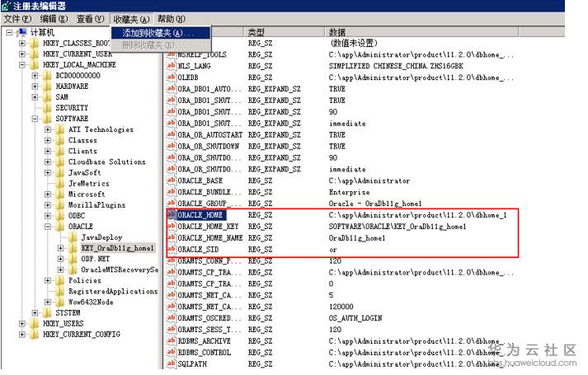Click the HKEY_CURRENT_USER folder icon
This screenshot has height=375, width=588.
(x=35, y=54)
